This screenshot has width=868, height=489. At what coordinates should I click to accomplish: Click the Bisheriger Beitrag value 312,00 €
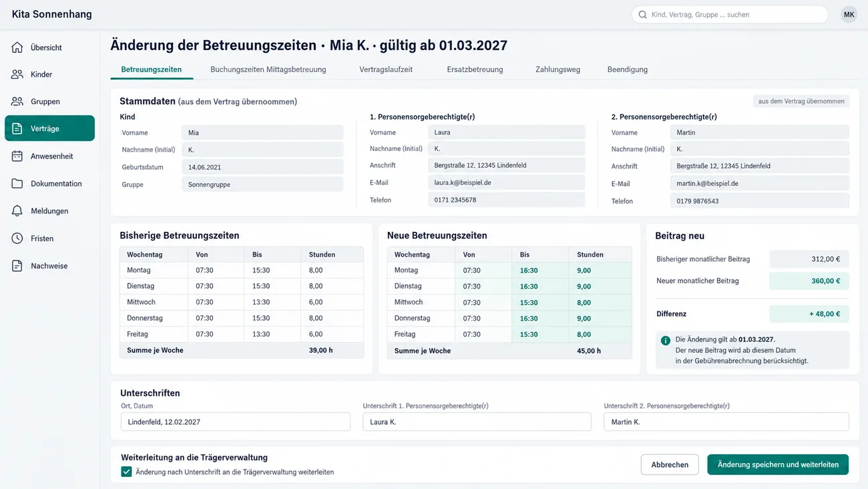click(x=809, y=259)
